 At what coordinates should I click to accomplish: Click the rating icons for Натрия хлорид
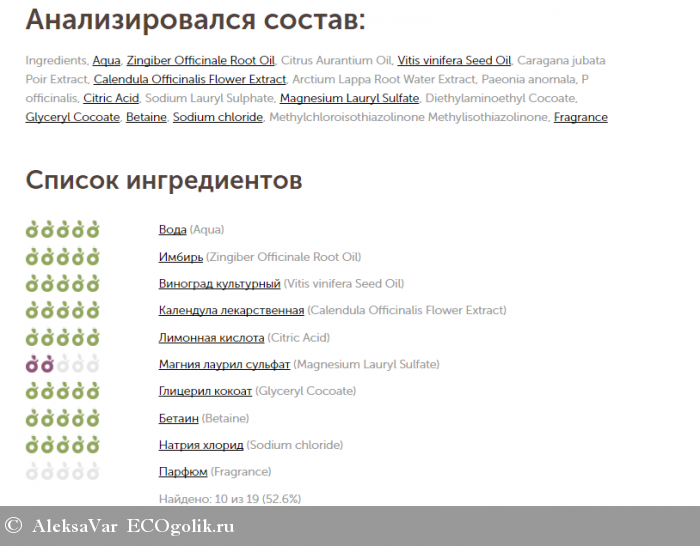pyautogui.click(x=62, y=444)
